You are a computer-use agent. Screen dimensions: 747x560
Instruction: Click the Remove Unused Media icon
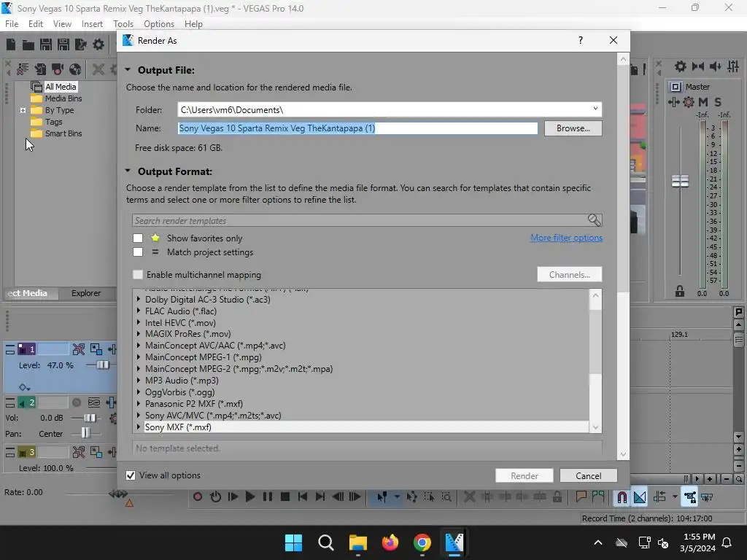pyautogui.click(x=23, y=69)
